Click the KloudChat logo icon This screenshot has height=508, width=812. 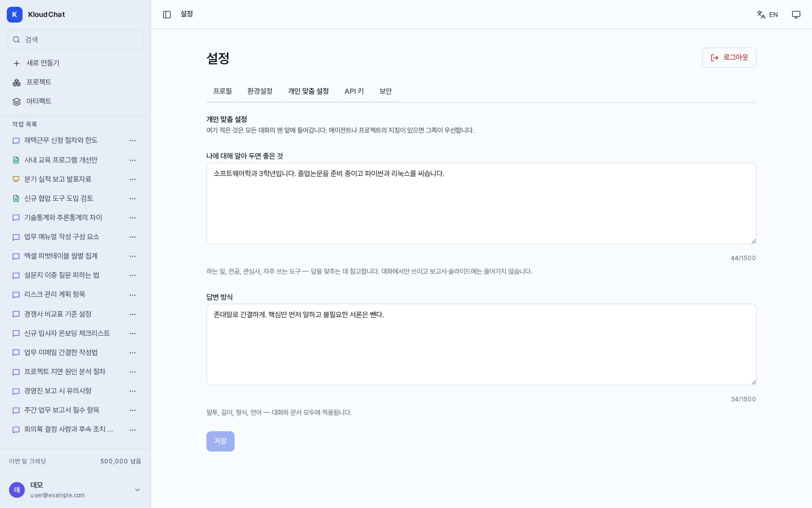14,14
